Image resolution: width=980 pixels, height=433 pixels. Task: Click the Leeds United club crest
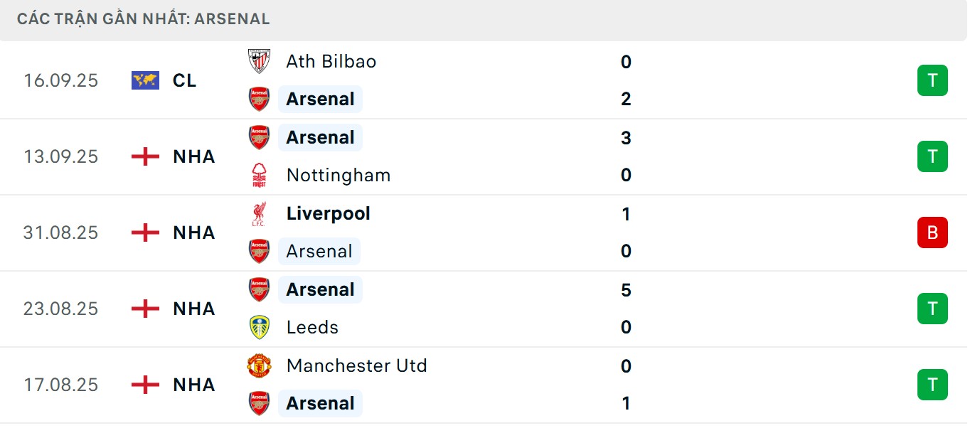(258, 327)
